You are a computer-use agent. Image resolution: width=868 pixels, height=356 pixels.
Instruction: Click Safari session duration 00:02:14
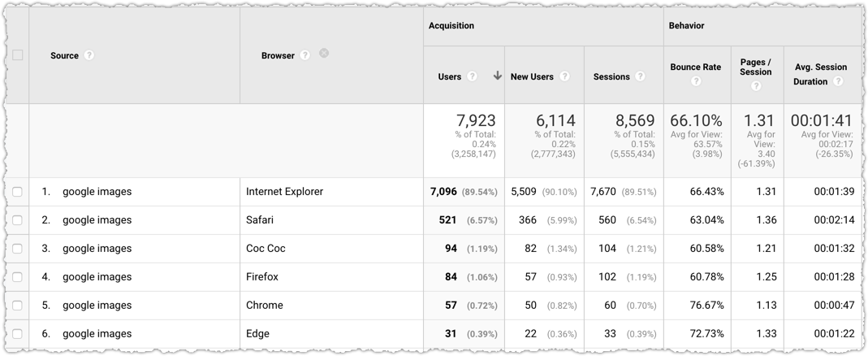834,220
